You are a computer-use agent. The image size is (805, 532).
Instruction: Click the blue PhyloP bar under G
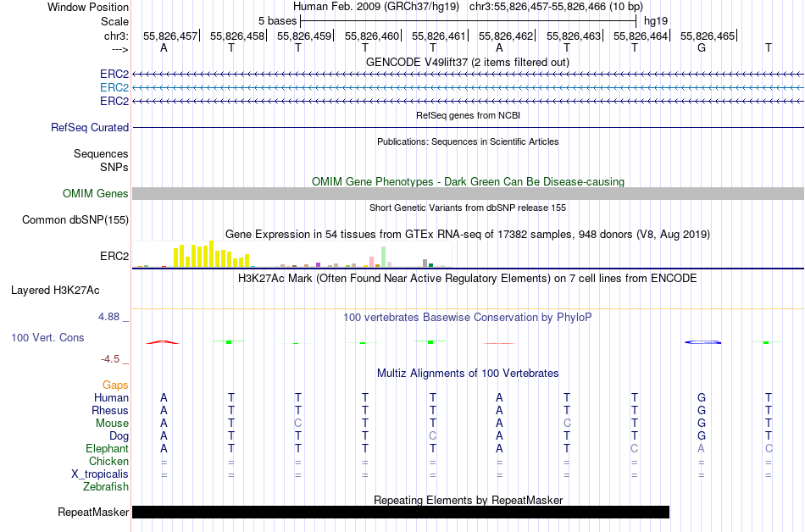click(x=702, y=342)
